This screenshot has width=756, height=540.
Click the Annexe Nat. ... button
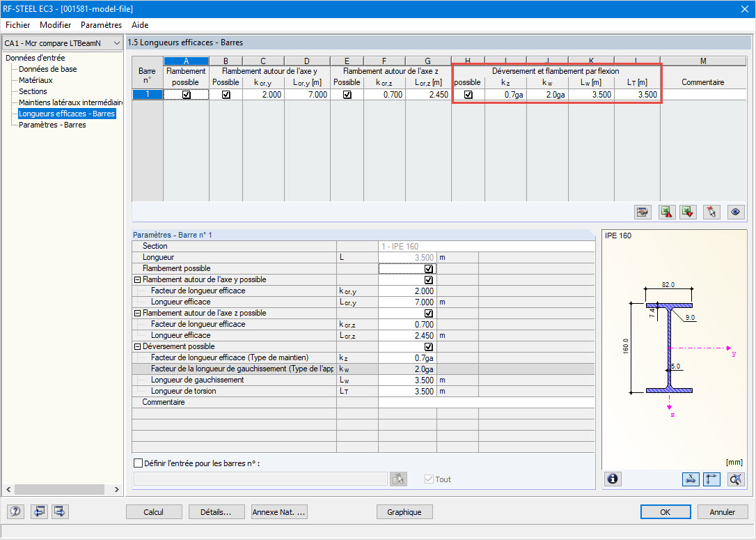click(279, 512)
